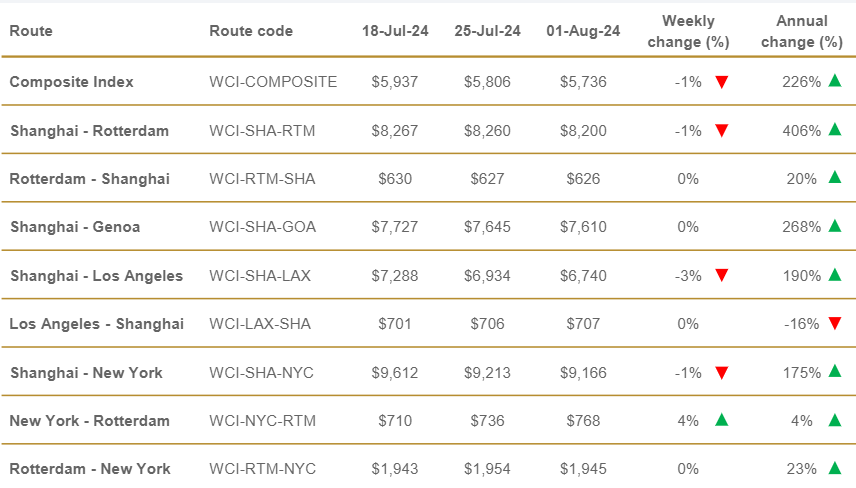Click the green up arrow for Composite Index annual change
The height and width of the screenshot is (488, 856).
pyautogui.click(x=834, y=81)
